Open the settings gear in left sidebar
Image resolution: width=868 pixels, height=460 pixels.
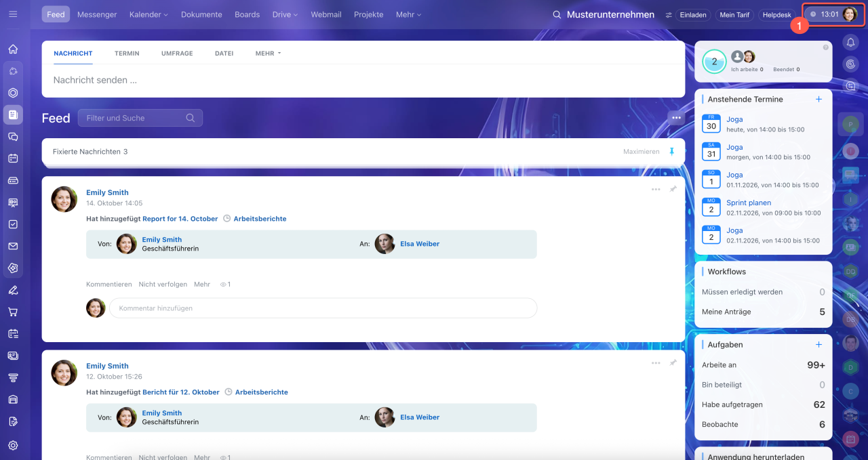13,445
